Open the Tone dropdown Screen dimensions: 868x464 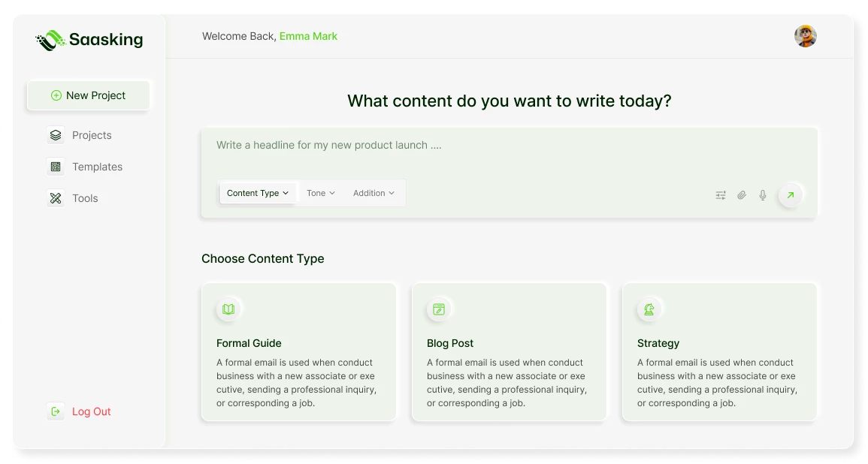[321, 193]
